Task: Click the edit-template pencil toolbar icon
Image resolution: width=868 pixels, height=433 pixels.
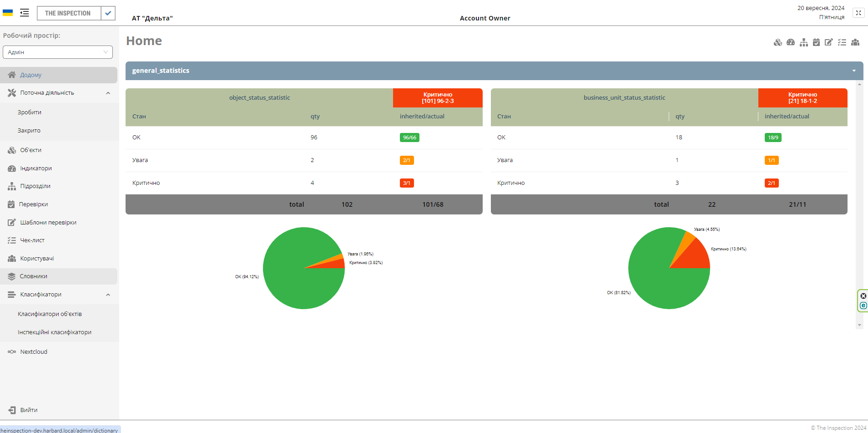Action: (x=829, y=42)
